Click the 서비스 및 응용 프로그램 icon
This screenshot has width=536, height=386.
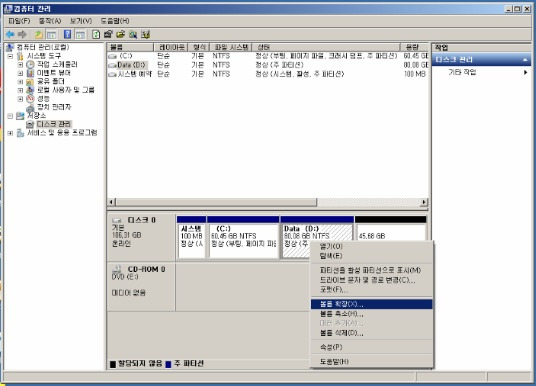21,133
